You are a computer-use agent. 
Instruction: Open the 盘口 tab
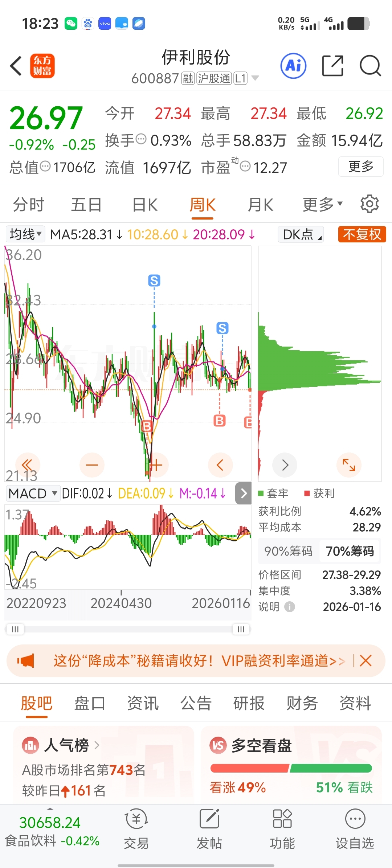(90, 703)
